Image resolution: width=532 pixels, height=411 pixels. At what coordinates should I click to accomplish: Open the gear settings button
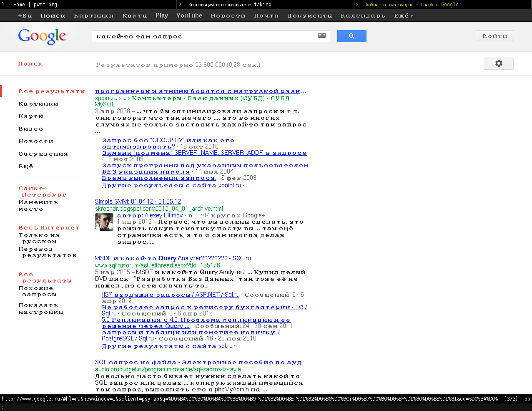(x=498, y=63)
